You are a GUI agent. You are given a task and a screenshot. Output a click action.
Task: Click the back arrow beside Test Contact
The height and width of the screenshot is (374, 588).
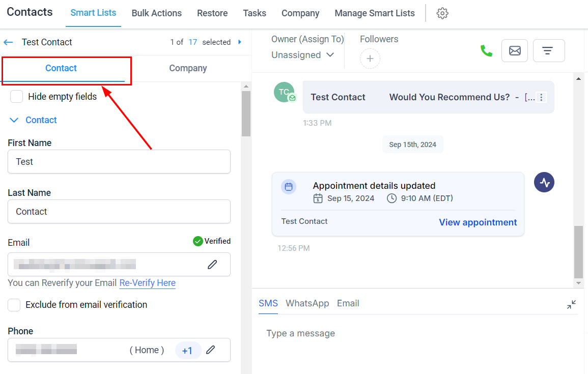(9, 42)
